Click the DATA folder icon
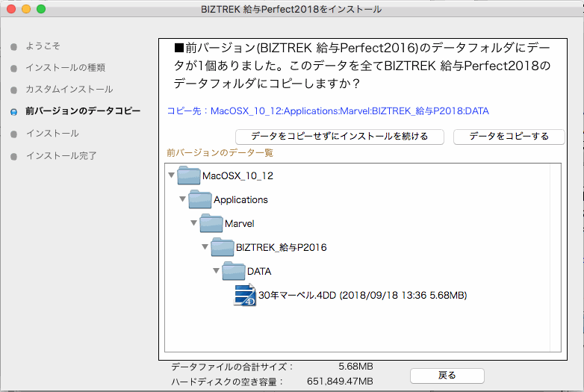The height and width of the screenshot is (392, 584). 234,271
